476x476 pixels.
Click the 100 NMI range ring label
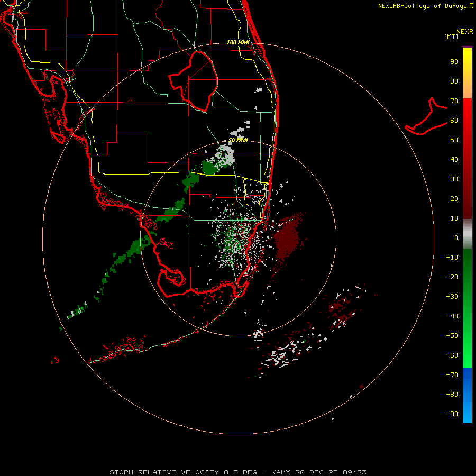(238, 42)
